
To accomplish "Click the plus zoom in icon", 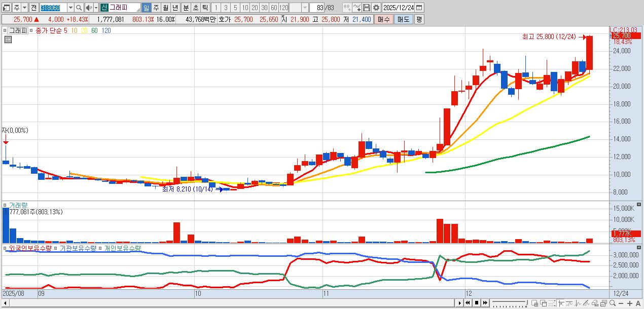I will [x=629, y=303].
